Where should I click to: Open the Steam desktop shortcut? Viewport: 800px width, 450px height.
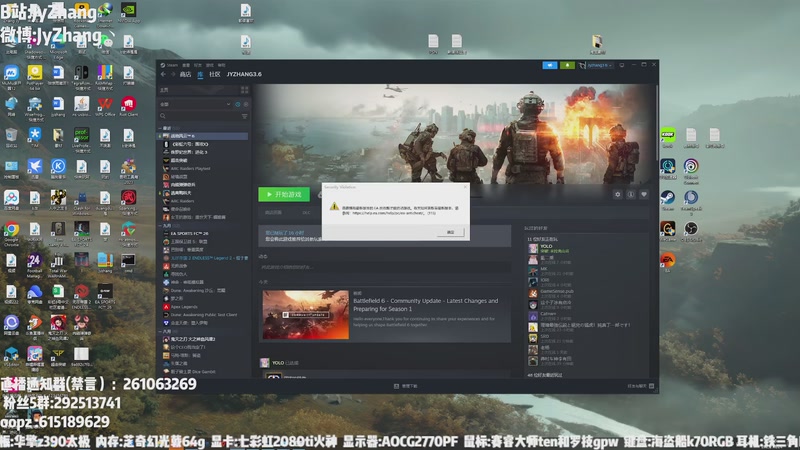(x=667, y=200)
